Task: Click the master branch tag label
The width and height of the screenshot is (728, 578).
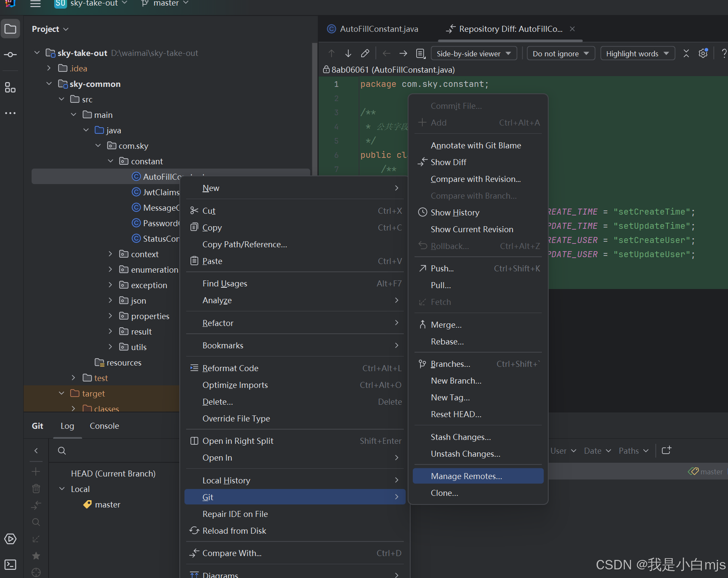Action: pos(706,471)
